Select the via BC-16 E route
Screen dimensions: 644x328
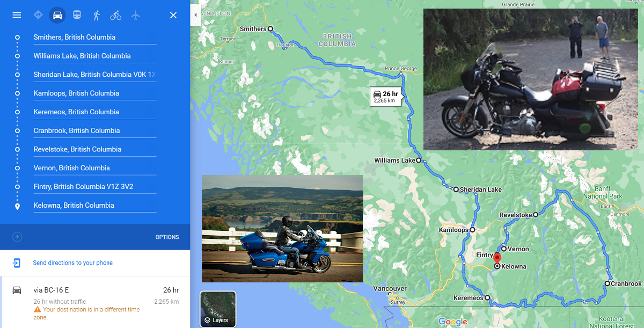[x=95, y=302]
